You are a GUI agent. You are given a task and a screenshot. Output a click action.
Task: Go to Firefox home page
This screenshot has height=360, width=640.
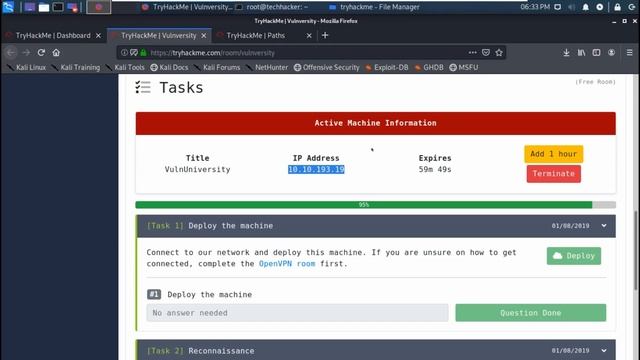point(56,52)
